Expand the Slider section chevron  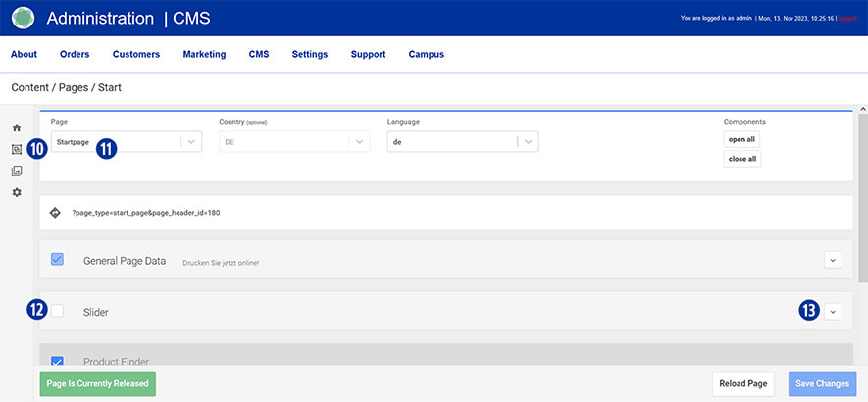tap(833, 311)
